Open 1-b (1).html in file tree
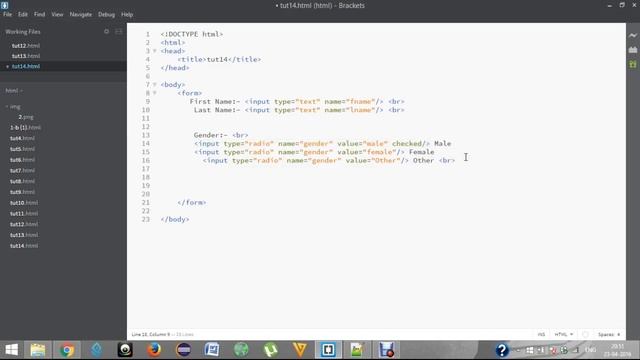Screen dimensions: 640x360 tap(25, 128)
